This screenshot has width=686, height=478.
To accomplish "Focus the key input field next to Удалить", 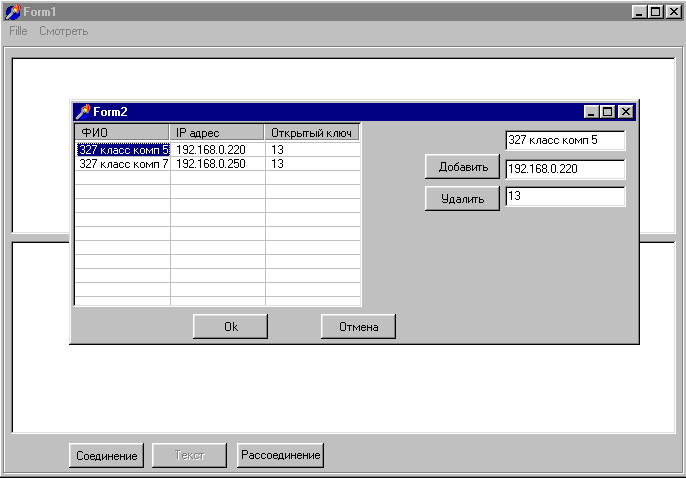I will point(565,197).
